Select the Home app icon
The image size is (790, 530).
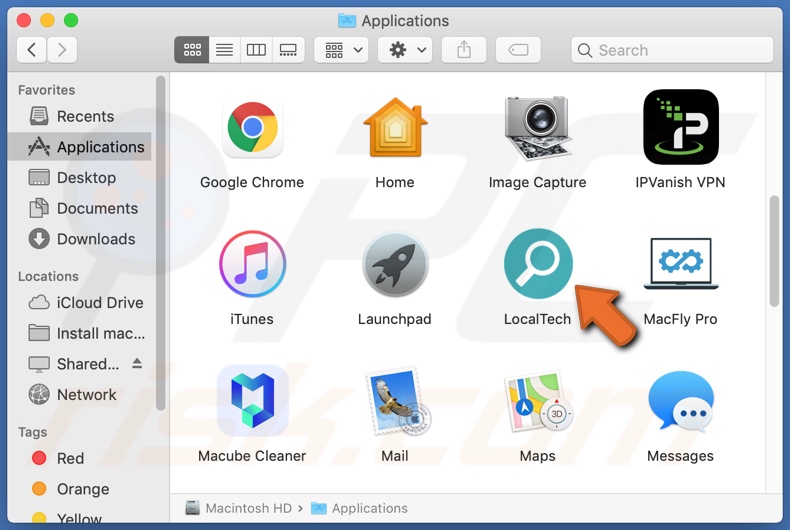tap(396, 127)
